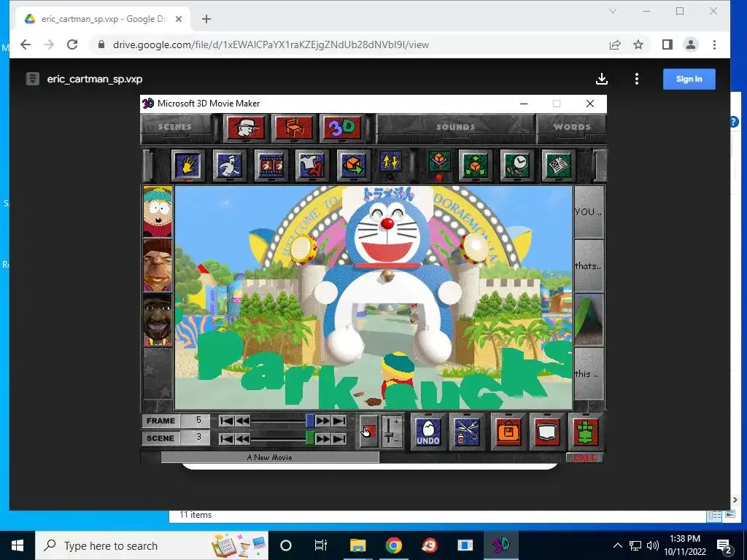747x560 pixels.
Task: Show hidden system tray icons
Action: click(x=617, y=545)
